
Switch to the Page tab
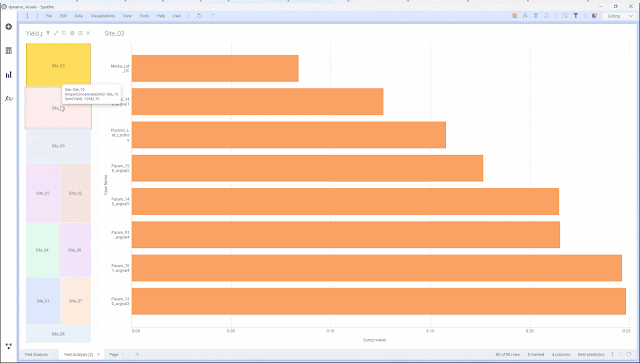pos(113,354)
